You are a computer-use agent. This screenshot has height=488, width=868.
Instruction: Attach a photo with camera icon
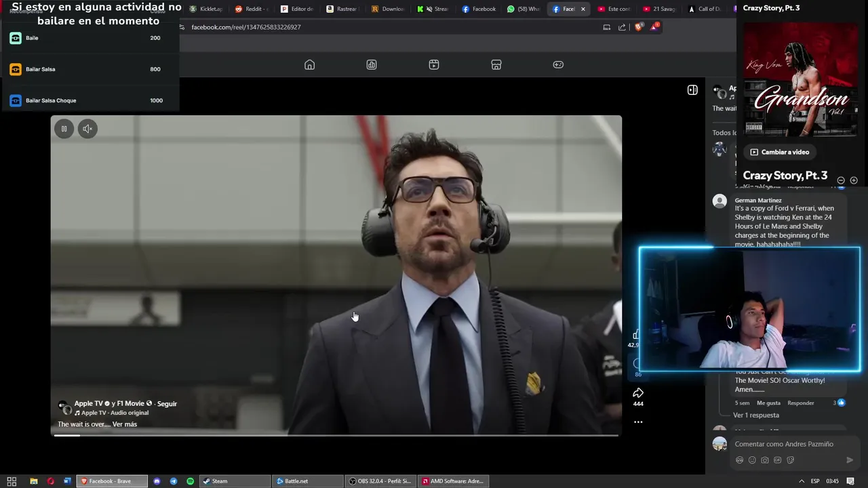(765, 460)
